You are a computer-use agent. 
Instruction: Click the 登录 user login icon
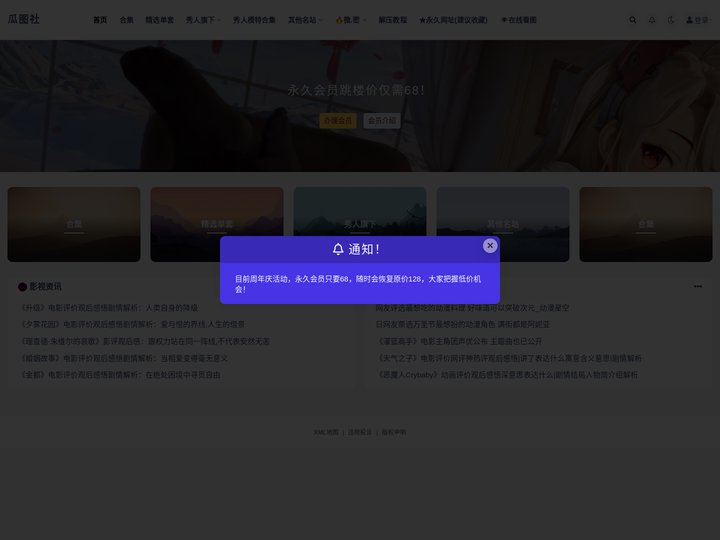pyautogui.click(x=698, y=20)
